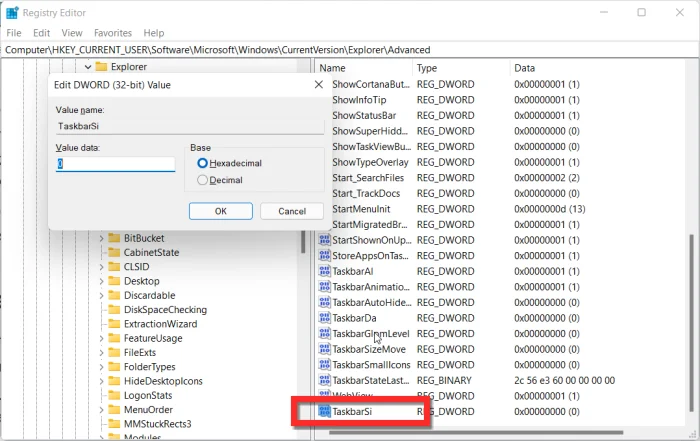The width and height of the screenshot is (700, 441).
Task: Click the ExtractionWizard folder icon
Action: [114, 324]
